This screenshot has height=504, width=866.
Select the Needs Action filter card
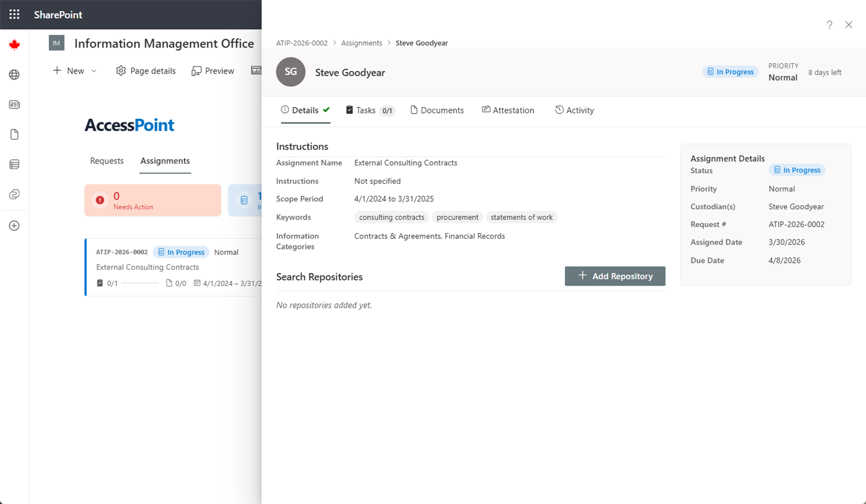click(153, 200)
